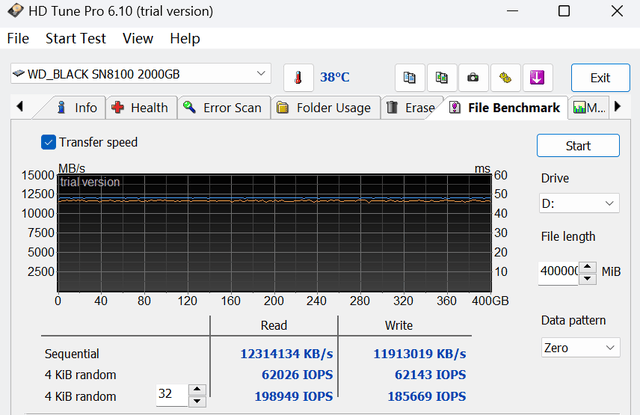Viewport: 640px width, 415px height.
Task: Switch to the Health tab
Action: (x=140, y=107)
